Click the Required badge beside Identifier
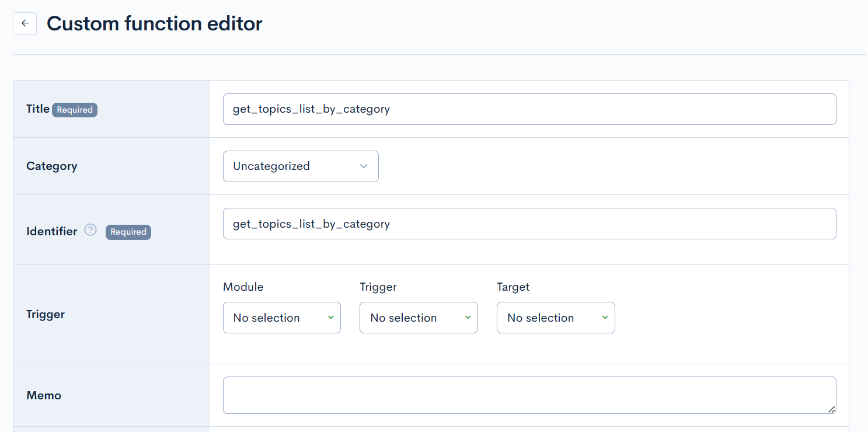 click(128, 232)
